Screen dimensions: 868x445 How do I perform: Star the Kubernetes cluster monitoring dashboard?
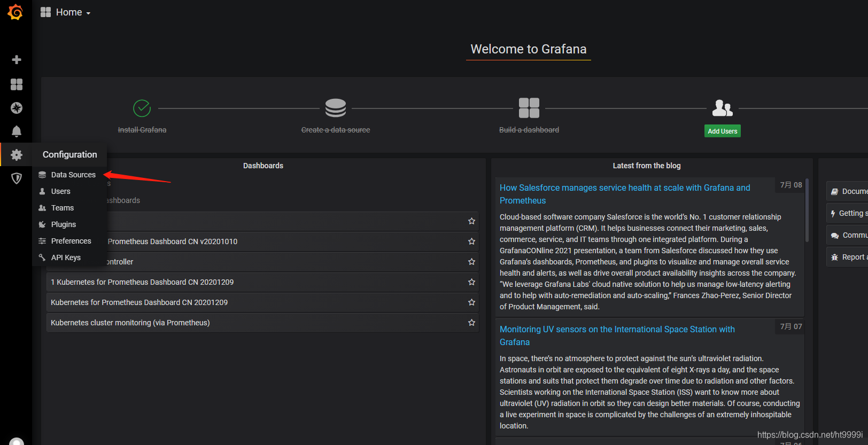[x=471, y=323]
